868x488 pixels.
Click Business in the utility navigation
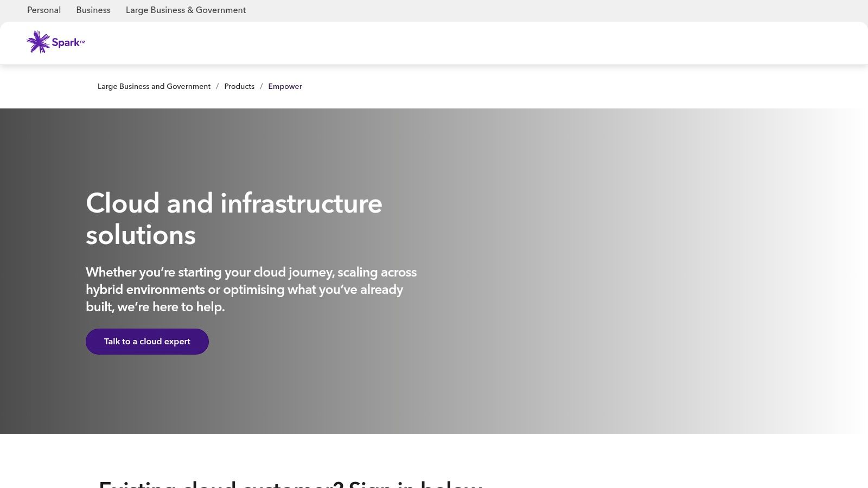coord(93,10)
